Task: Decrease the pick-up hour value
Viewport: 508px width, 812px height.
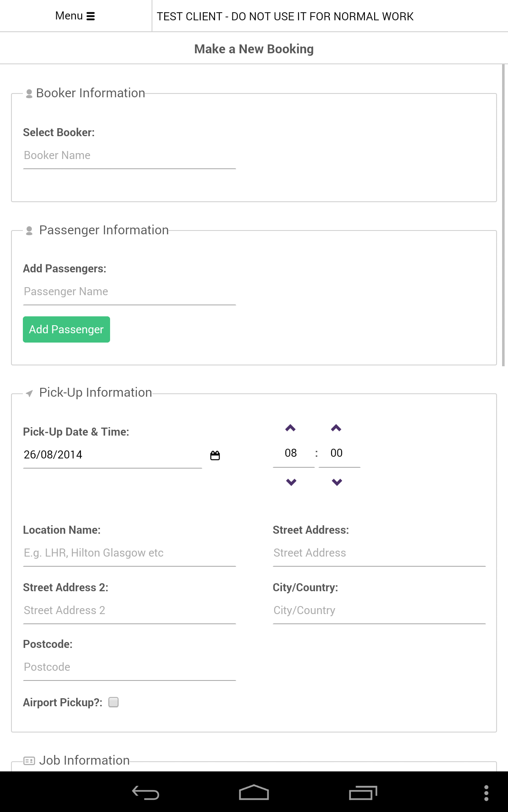Action: point(291,482)
